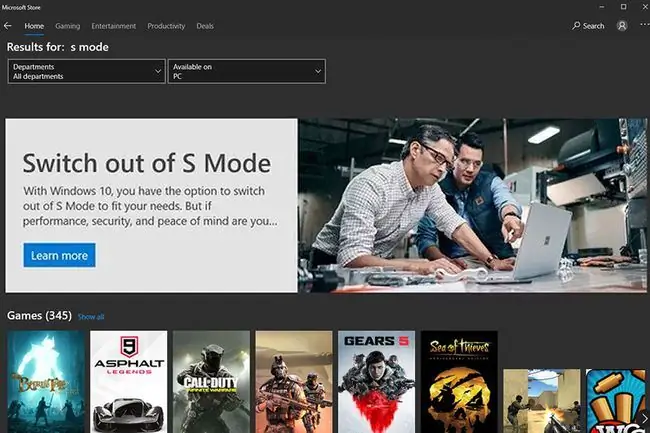Open the Asphalt 9 Legends game tile
The image size is (650, 433).
click(x=129, y=382)
